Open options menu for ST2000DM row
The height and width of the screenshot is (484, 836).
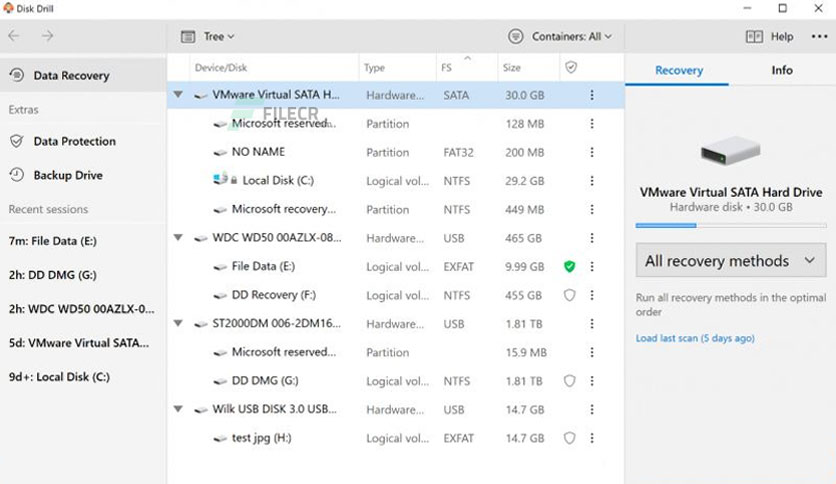tap(592, 324)
